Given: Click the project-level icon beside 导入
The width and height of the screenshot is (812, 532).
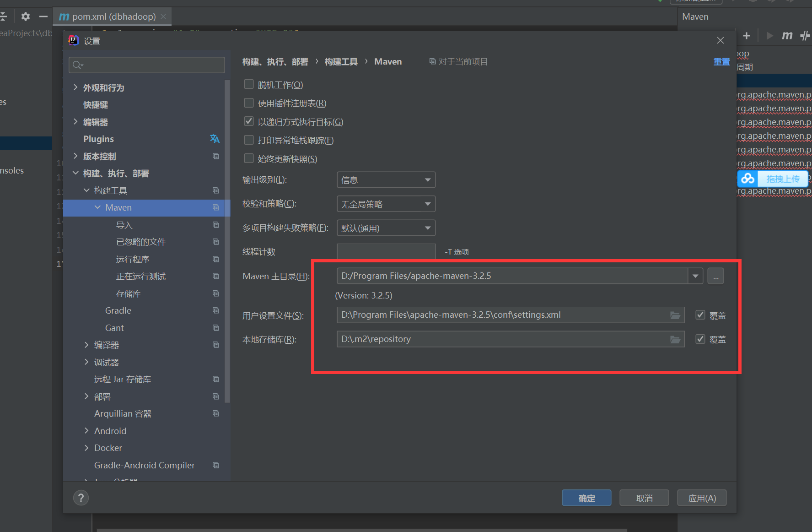Looking at the screenshot, I should click(x=216, y=225).
